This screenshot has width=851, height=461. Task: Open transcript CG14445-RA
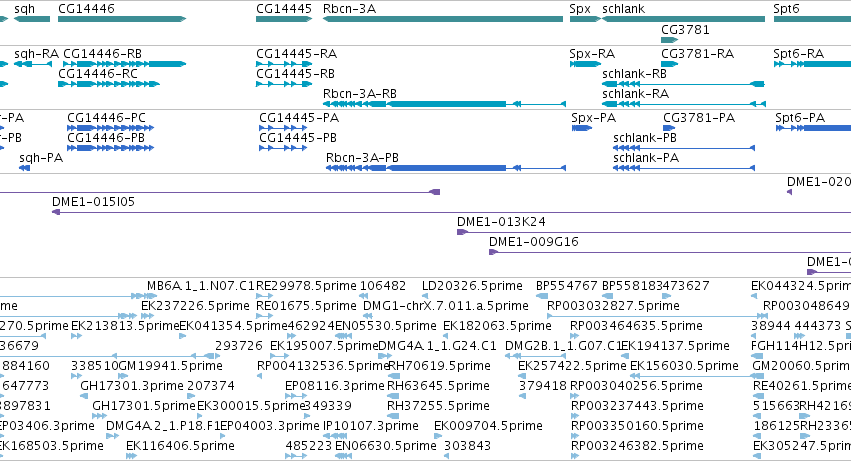[296, 54]
